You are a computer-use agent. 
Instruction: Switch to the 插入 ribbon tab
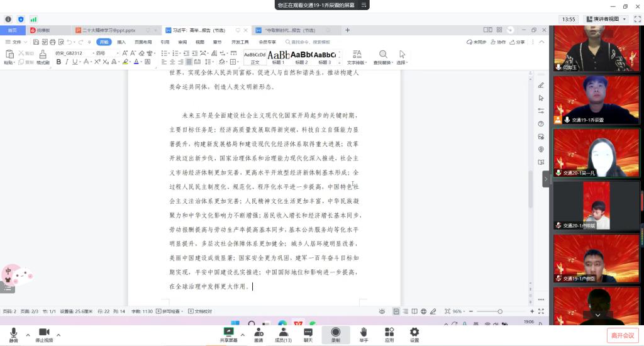pyautogui.click(x=121, y=42)
